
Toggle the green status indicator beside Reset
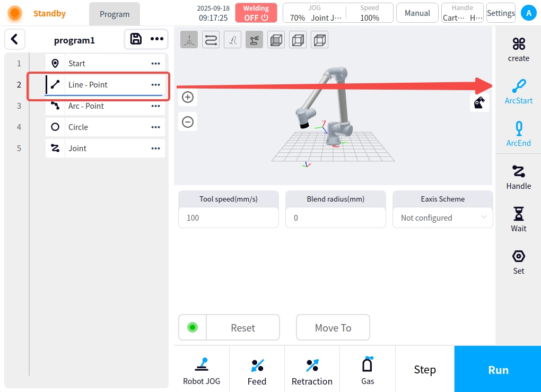tap(193, 327)
